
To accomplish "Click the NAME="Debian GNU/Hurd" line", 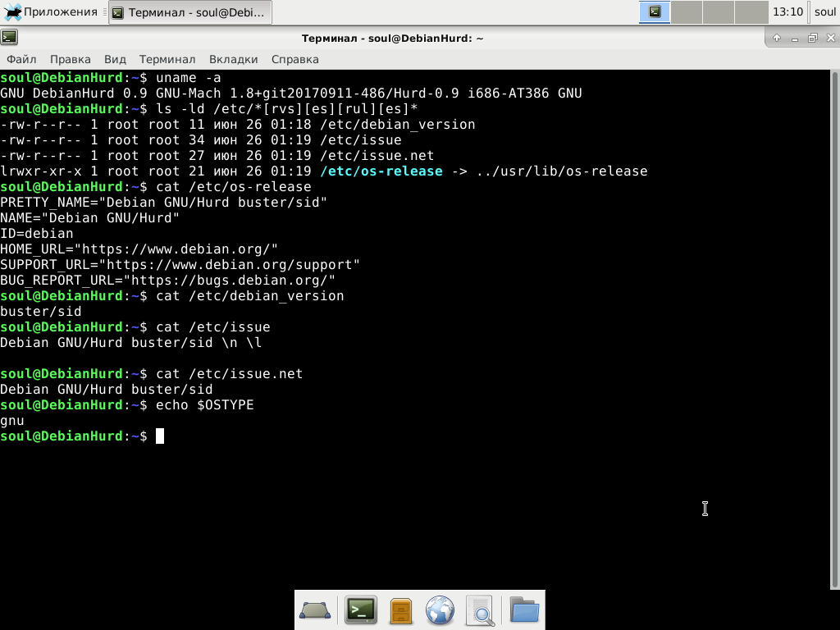I will coord(89,218).
